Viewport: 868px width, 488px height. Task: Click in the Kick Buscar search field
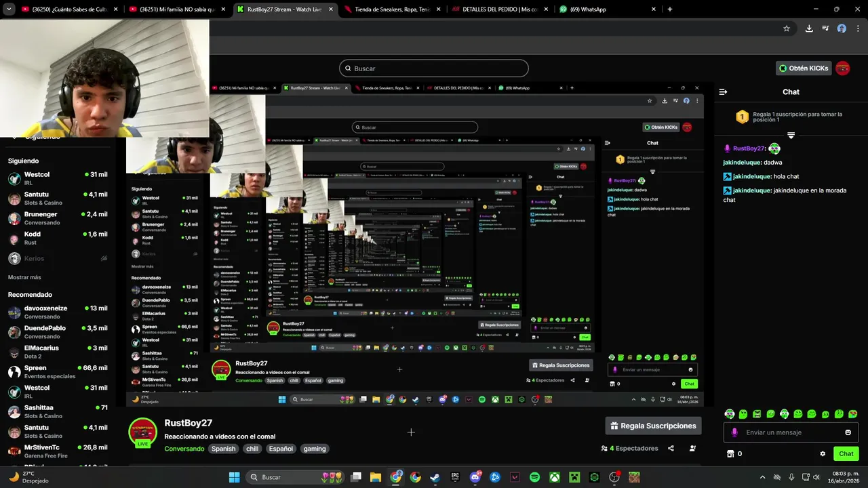point(434,68)
